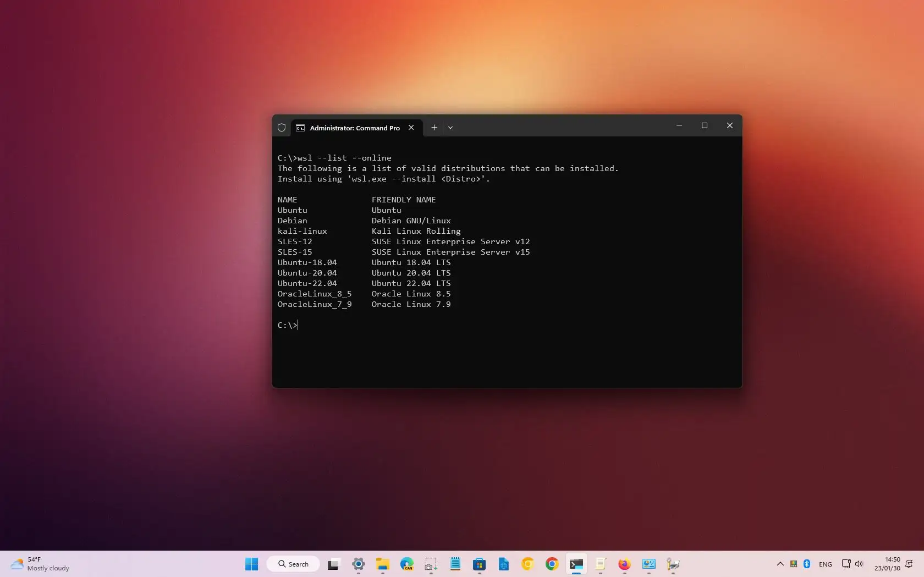924x577 pixels.
Task: Activate the taskbar Search box
Action: pos(293,564)
